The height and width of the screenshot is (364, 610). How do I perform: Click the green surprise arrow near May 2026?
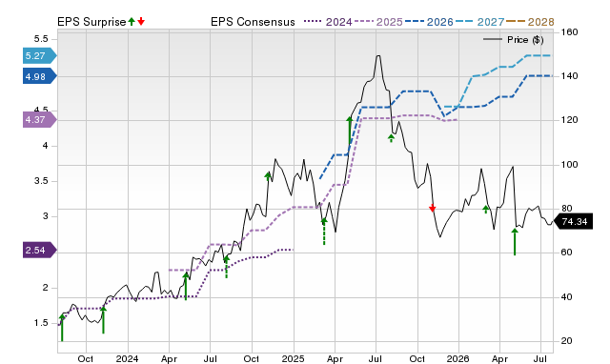(515, 242)
